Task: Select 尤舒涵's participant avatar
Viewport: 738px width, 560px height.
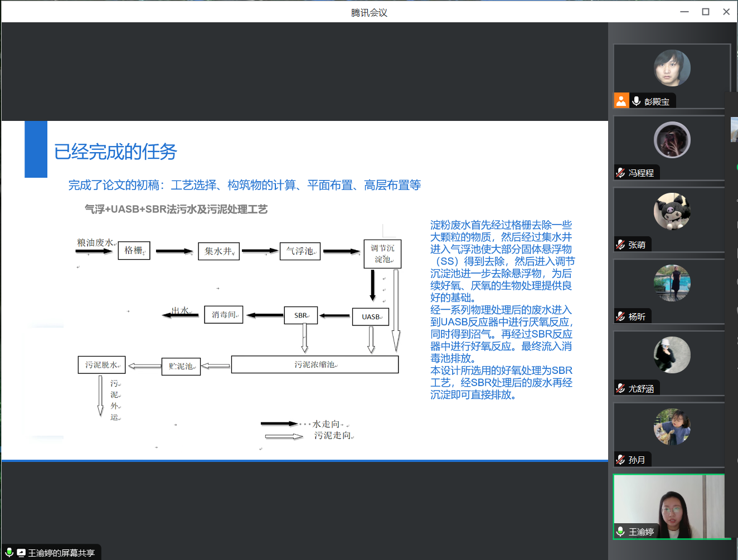Action: point(672,355)
